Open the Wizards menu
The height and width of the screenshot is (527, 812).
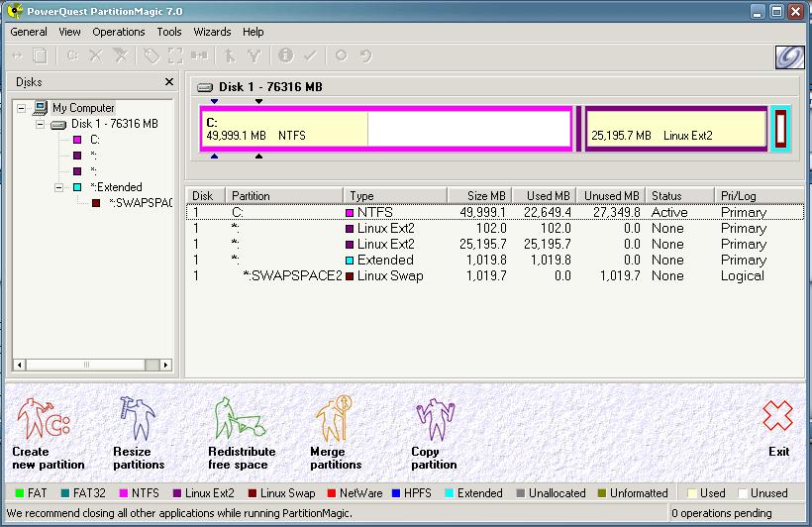212,32
